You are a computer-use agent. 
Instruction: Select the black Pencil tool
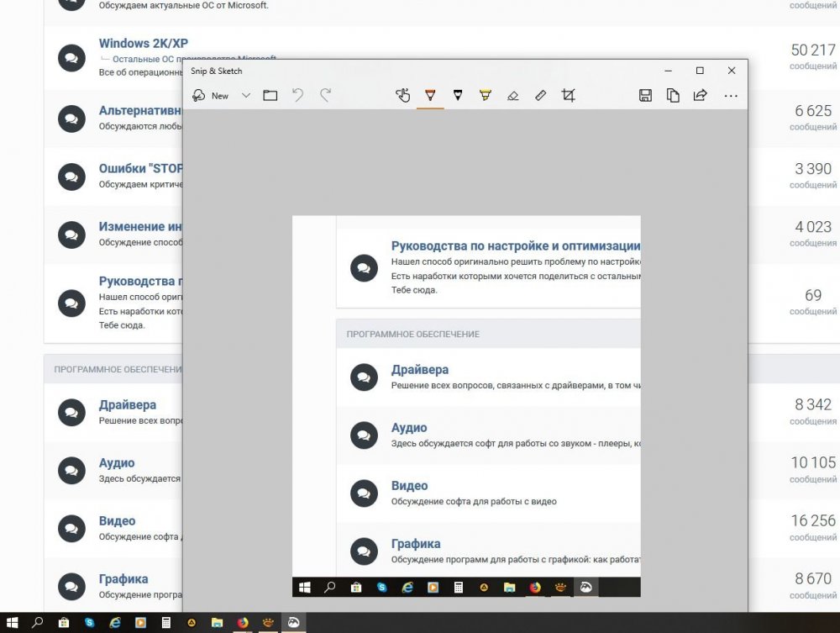[458, 96]
